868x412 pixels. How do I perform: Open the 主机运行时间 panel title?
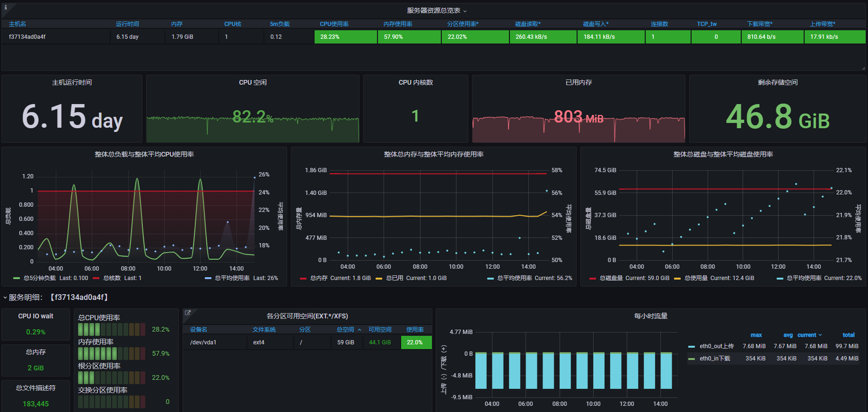[72, 82]
